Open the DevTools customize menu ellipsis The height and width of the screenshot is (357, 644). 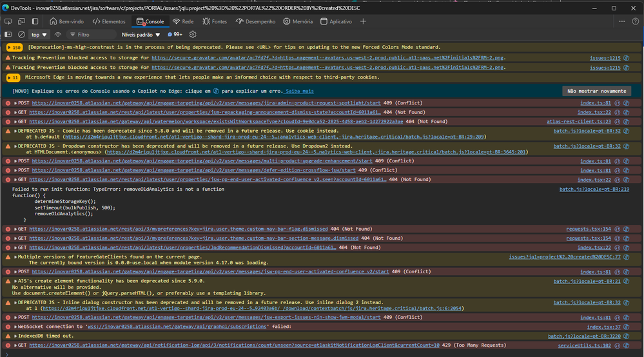[x=622, y=21]
